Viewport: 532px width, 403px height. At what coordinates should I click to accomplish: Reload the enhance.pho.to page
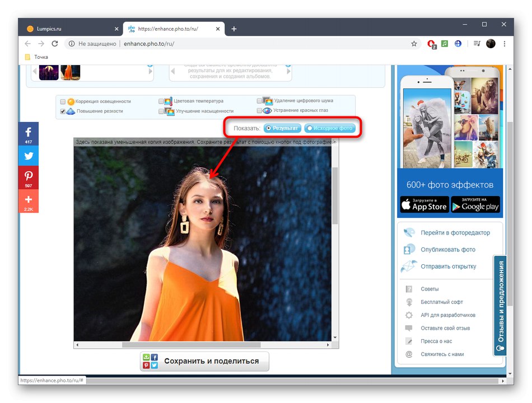click(x=55, y=44)
